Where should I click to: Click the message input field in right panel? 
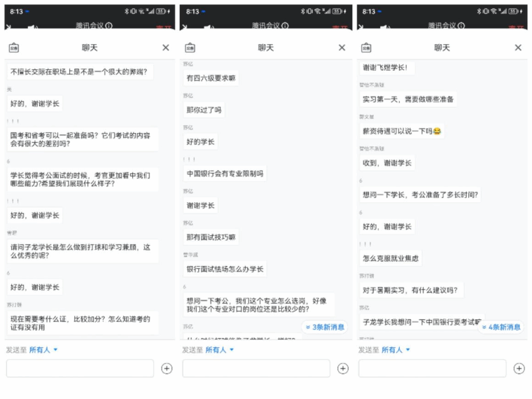coord(433,368)
